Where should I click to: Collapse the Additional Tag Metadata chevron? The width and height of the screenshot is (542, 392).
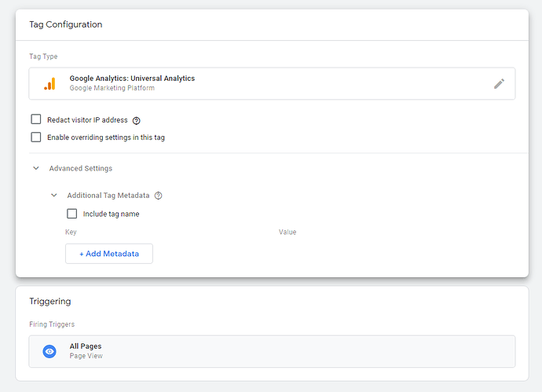tap(54, 196)
